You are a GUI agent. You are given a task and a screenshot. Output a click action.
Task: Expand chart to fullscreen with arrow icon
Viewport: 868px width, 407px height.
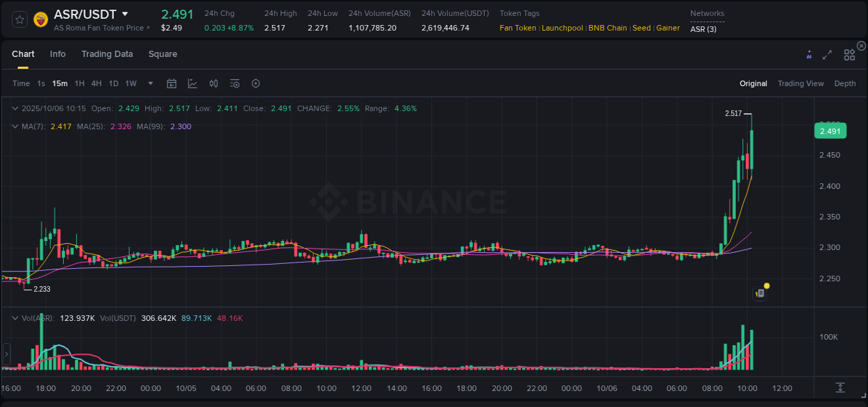coord(827,54)
